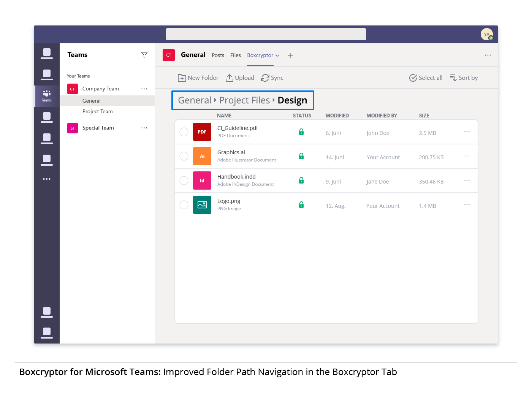Sort by the MODIFIED column header
The image size is (532, 399).
click(x=337, y=116)
